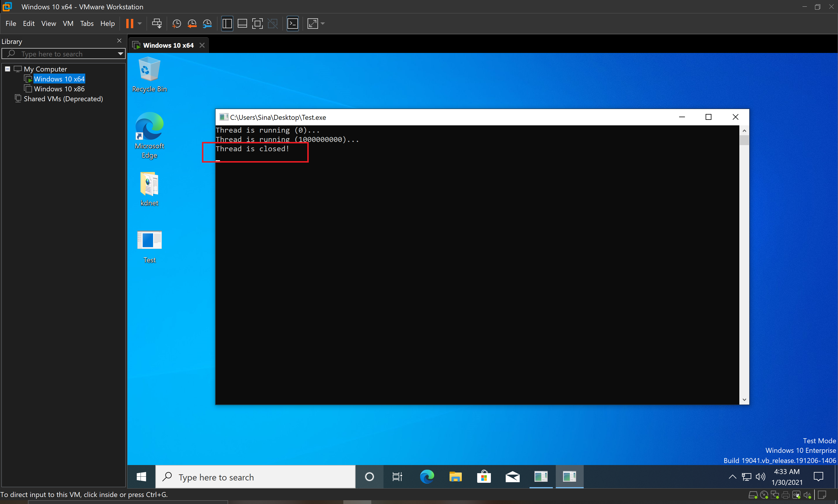Click VMware printer status icon
This screenshot has width=838, height=504.
pos(786,495)
